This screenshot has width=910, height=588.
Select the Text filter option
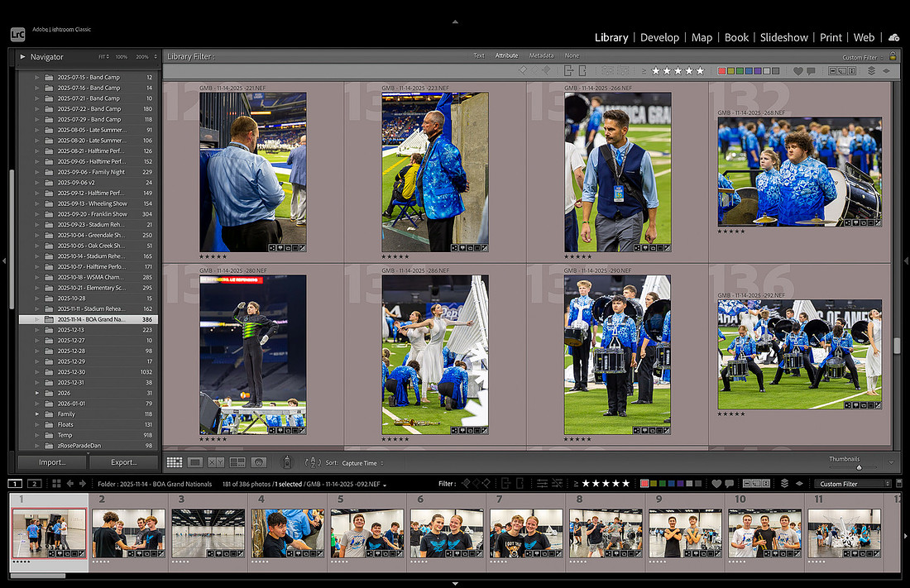click(479, 55)
